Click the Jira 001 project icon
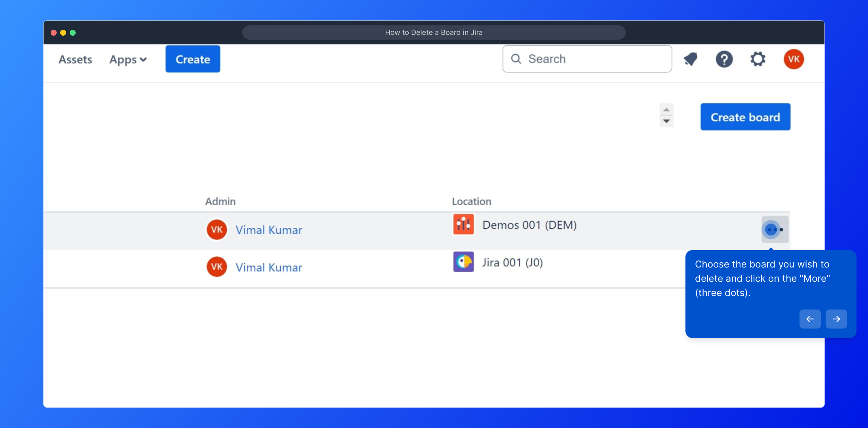The image size is (868, 428). 463,262
